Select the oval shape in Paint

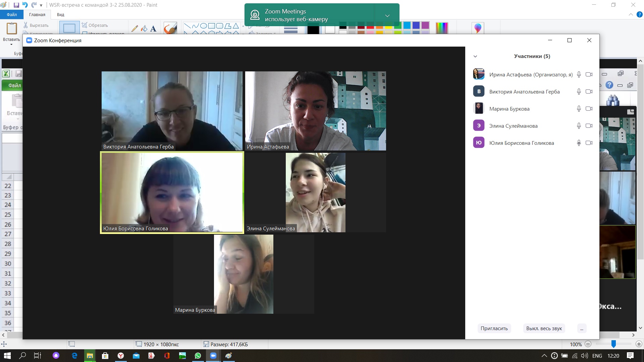(x=203, y=26)
